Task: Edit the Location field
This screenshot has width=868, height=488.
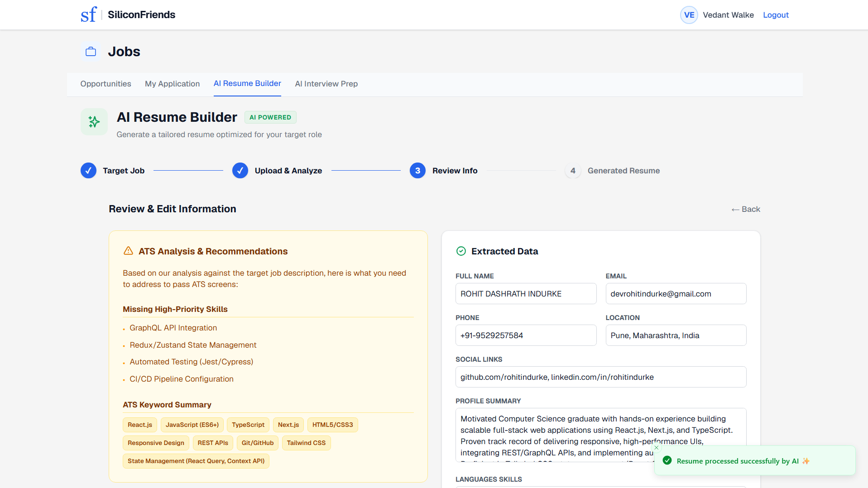Action: (x=676, y=335)
